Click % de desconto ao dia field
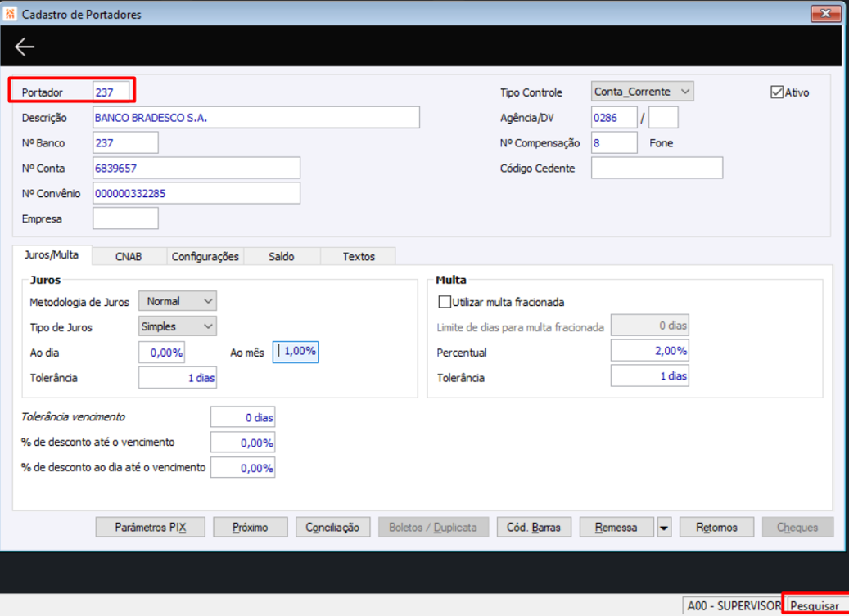849x616 pixels. point(243,468)
